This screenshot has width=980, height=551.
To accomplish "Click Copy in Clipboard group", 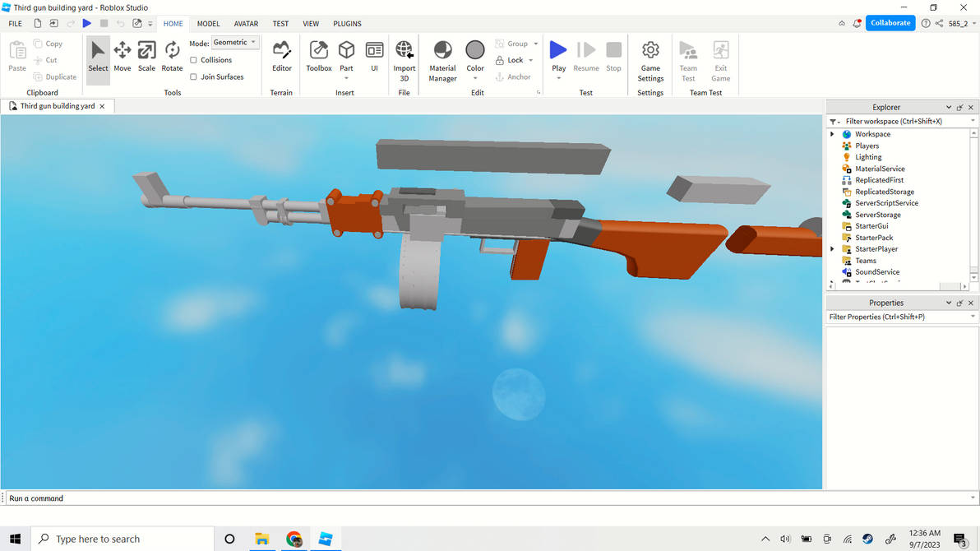I will (49, 44).
